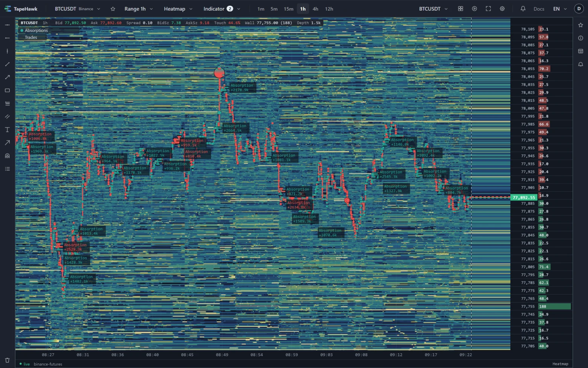Screen dimensions: 588x368
Task: Open the info panel in right sidebar
Action: (580, 38)
